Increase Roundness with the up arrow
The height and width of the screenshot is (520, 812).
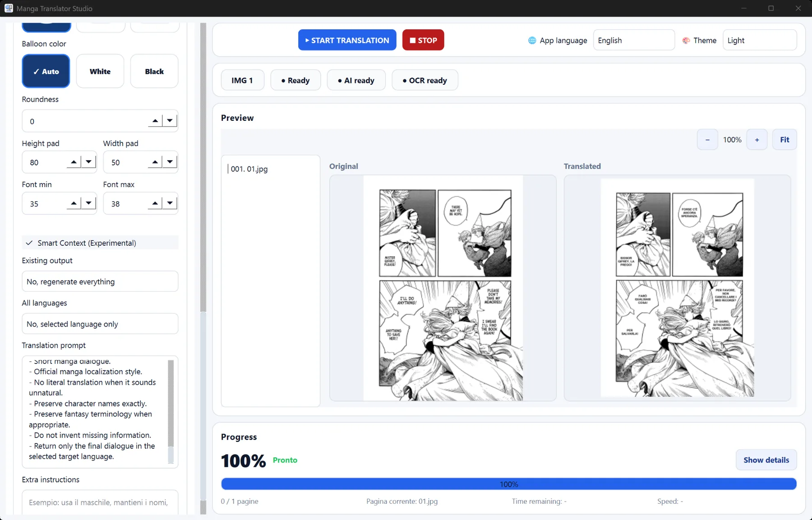pyautogui.click(x=155, y=120)
